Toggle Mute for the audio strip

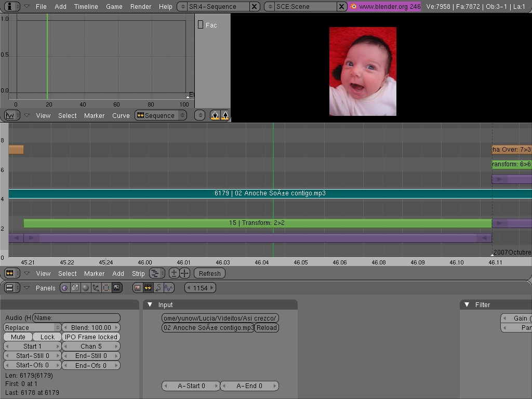18,337
